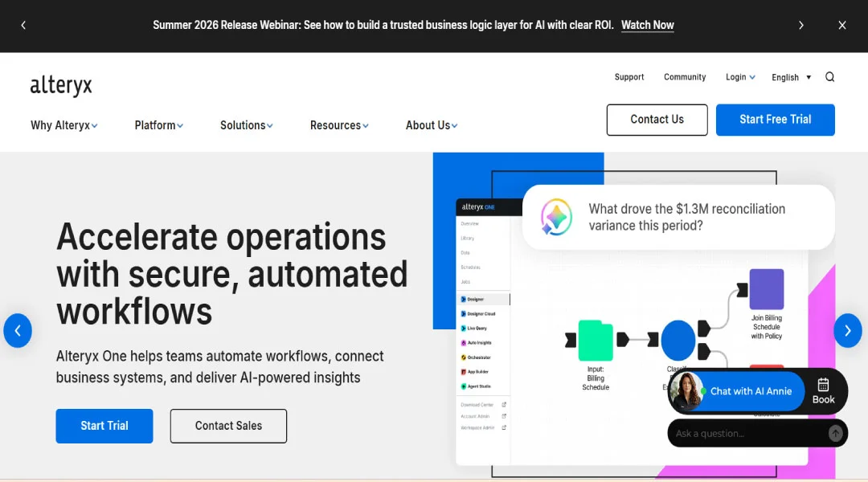The width and height of the screenshot is (868, 482).
Task: Open the English language selector
Action: tap(791, 77)
